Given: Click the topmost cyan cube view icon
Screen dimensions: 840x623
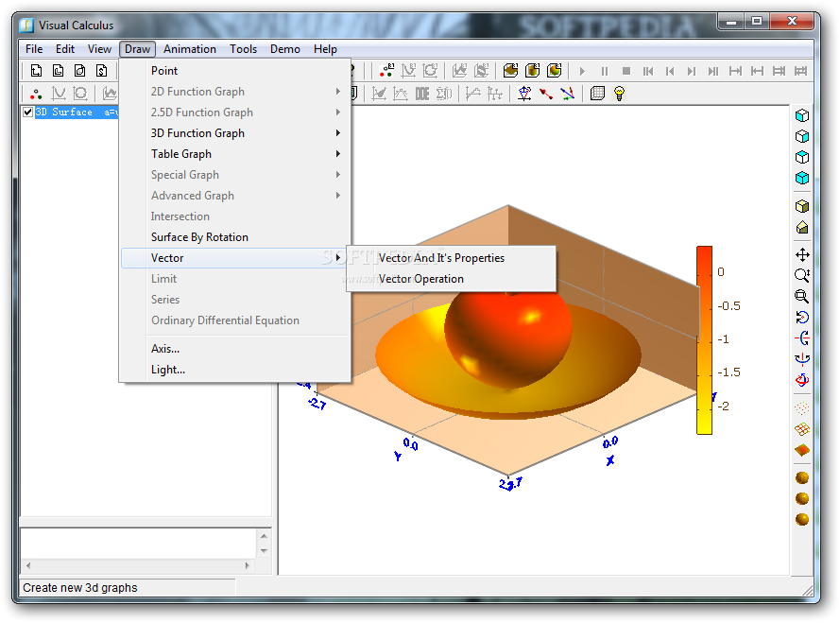Looking at the screenshot, I should click(802, 115).
